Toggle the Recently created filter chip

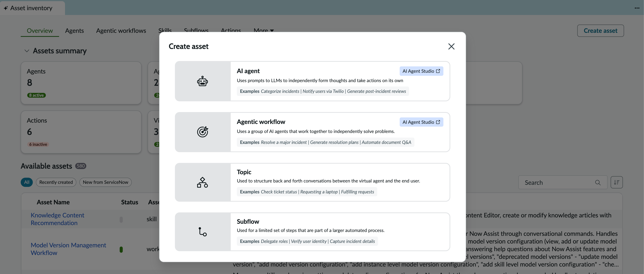point(56,182)
